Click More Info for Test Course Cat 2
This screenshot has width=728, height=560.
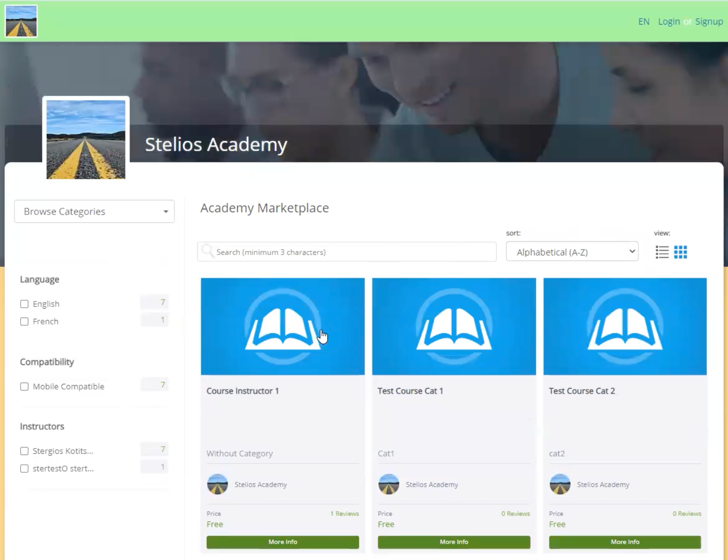click(x=625, y=542)
